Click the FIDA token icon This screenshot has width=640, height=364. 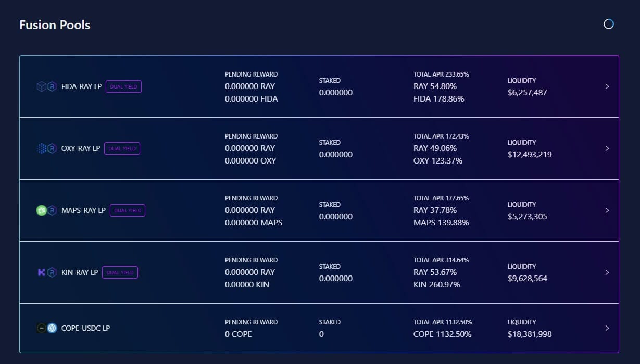click(x=42, y=86)
